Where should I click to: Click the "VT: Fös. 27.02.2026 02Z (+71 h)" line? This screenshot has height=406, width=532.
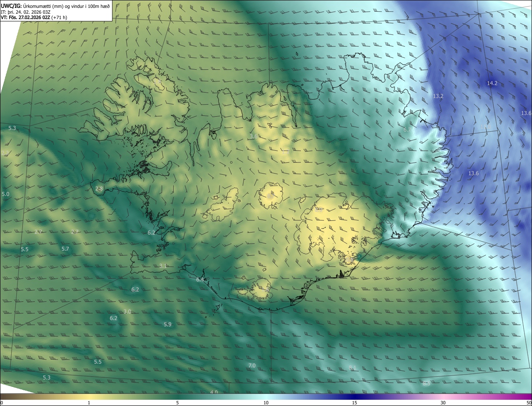(34, 17)
